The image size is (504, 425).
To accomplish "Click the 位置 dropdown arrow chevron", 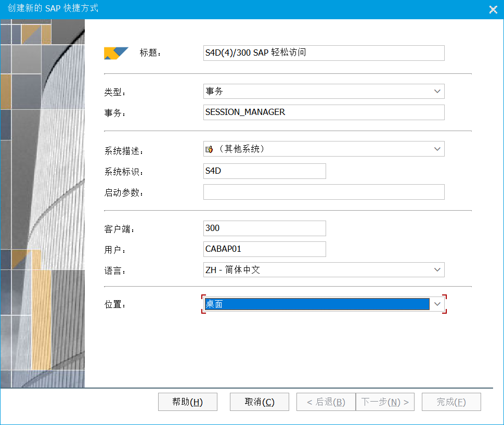I will click(437, 304).
